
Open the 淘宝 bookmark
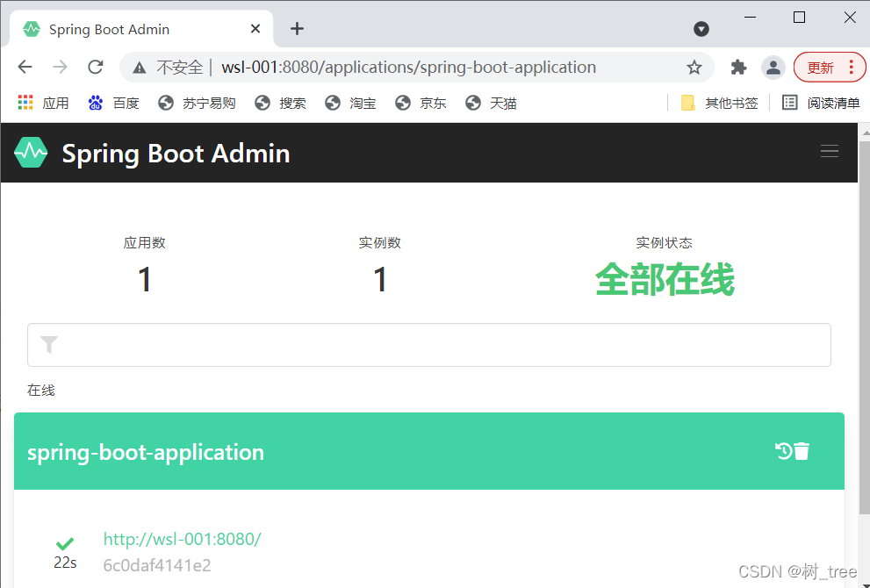click(x=350, y=103)
